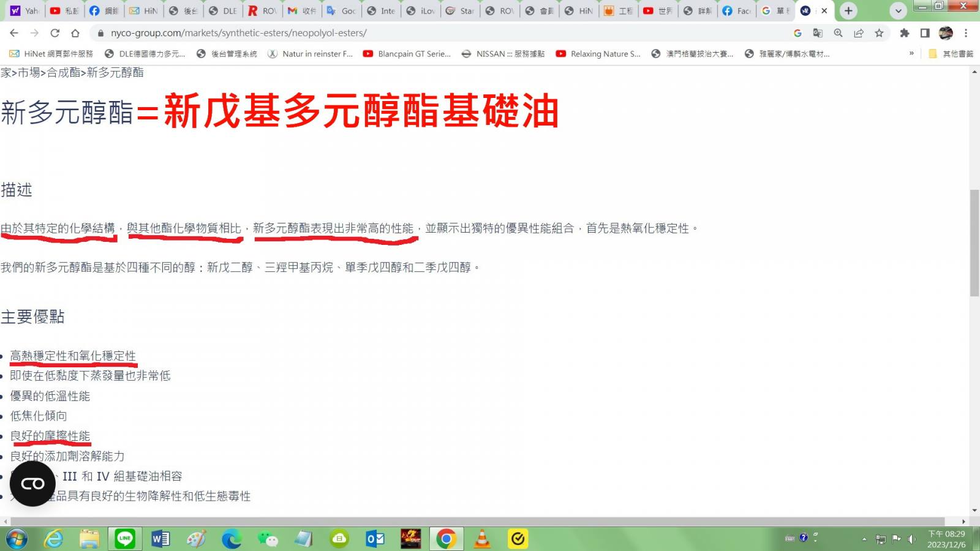This screenshot has height=551, width=980.
Task: Open Chrome three-dot menu
Action: [966, 33]
